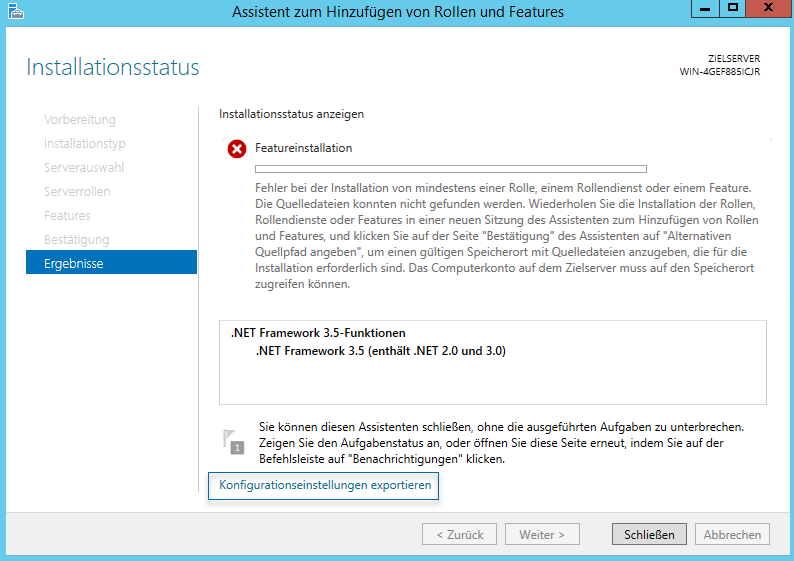Image resolution: width=794 pixels, height=561 pixels.
Task: Click 'Installationsstatus anzeigen' label
Action: (x=291, y=114)
